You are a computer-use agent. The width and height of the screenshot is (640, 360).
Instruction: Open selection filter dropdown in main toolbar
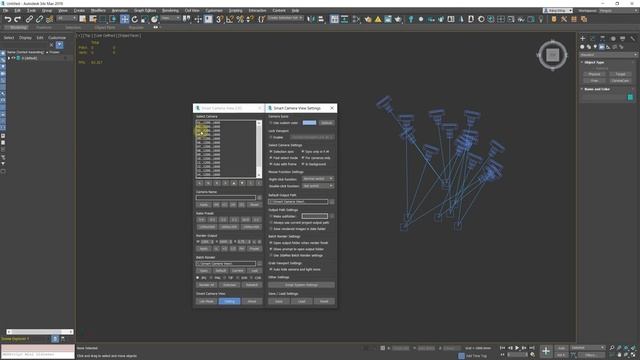pos(66,18)
